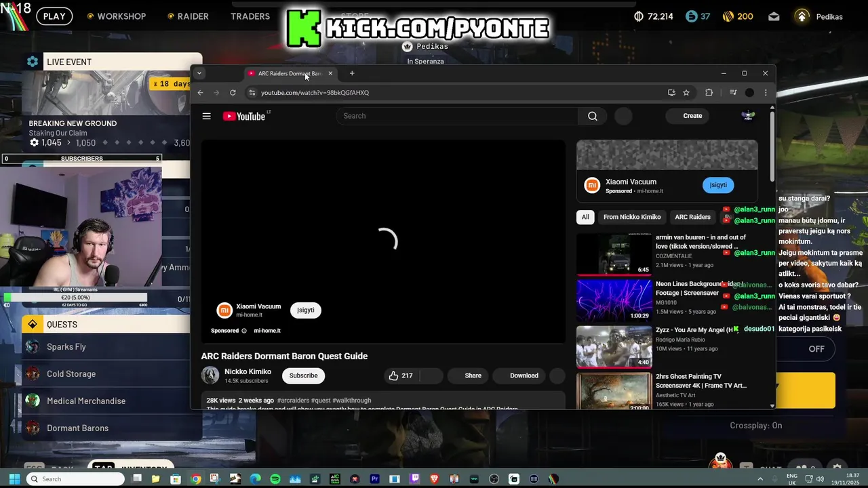Select the All filter chip
This screenshot has width=868, height=488.
585,217
